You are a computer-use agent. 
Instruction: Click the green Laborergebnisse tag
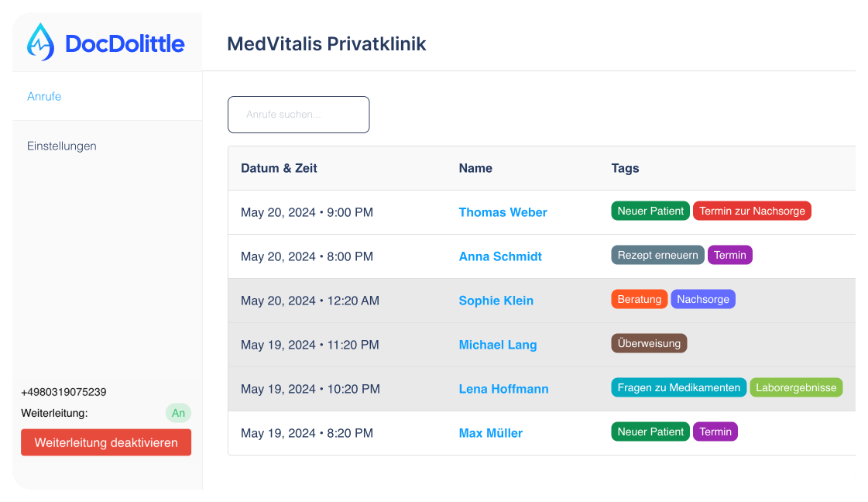point(796,387)
